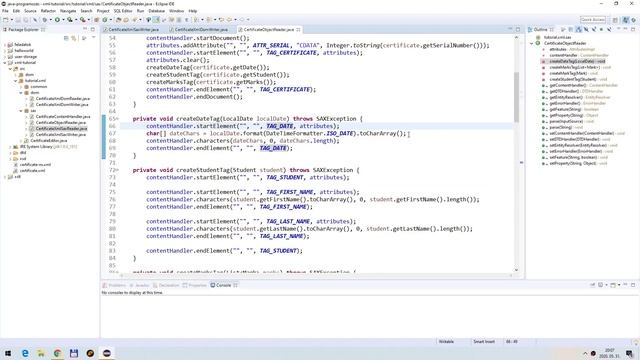This screenshot has height=360, width=640.
Task: Click the Save All toolbar icon
Action: coord(26,20)
